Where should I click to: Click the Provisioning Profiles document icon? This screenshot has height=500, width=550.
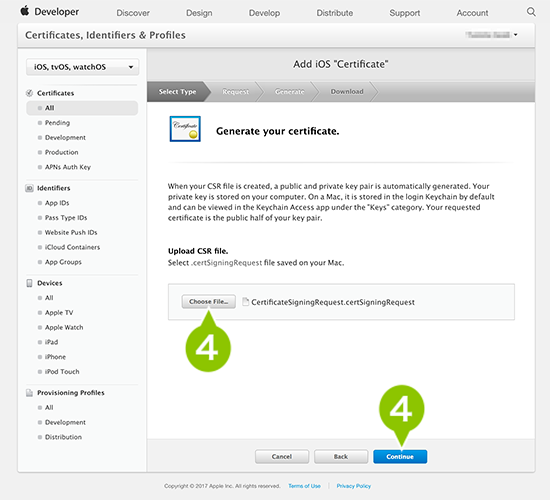click(29, 393)
